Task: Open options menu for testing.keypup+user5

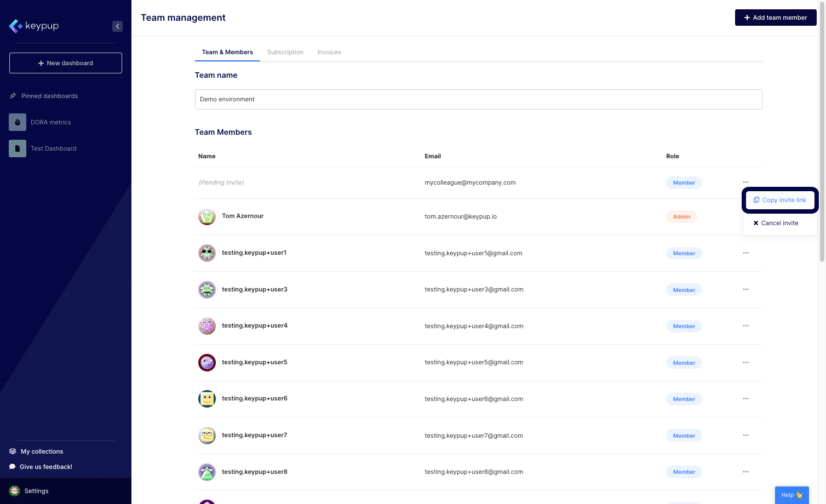Action: 745,363
